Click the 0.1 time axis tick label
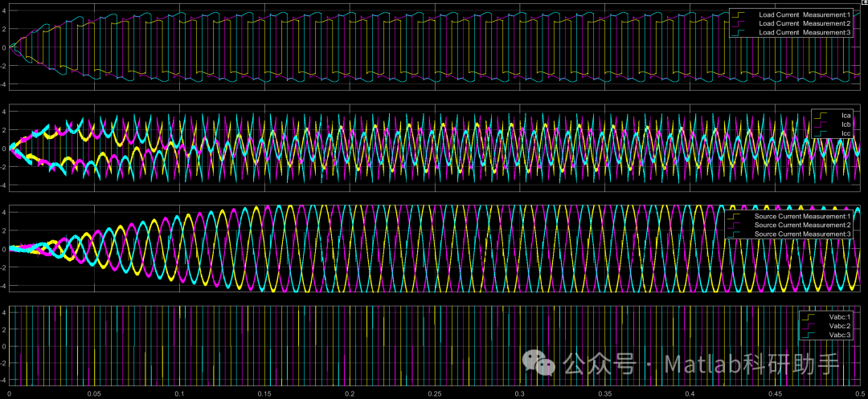 179,393
